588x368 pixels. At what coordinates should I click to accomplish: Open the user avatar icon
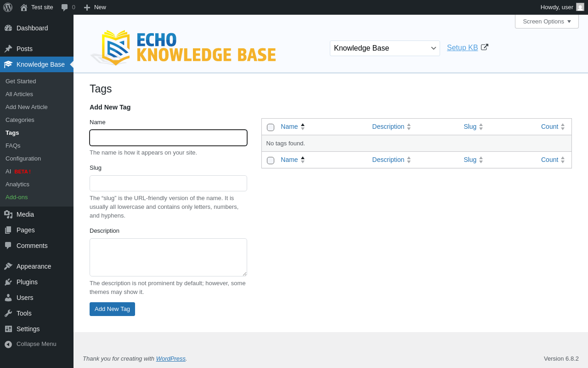coord(580,7)
